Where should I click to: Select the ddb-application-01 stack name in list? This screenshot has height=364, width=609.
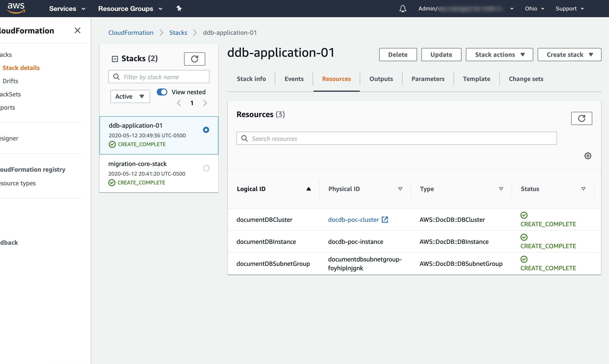tap(135, 125)
